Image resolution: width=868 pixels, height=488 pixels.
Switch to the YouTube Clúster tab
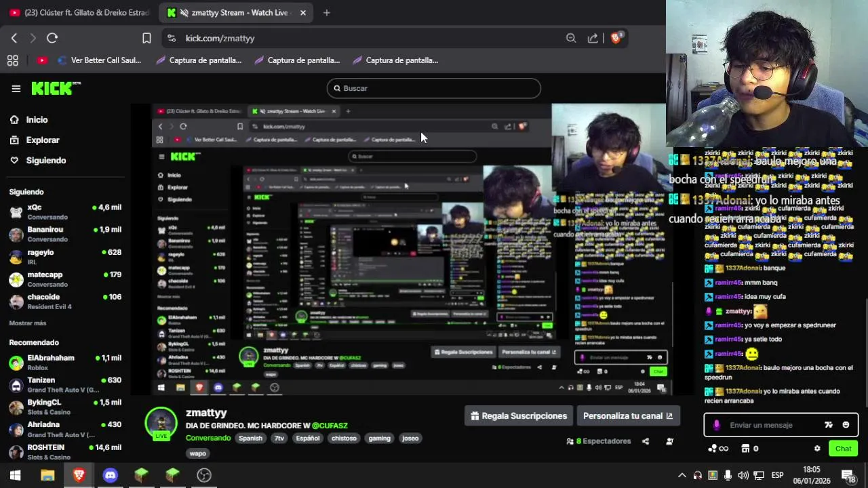pyautogui.click(x=80, y=12)
